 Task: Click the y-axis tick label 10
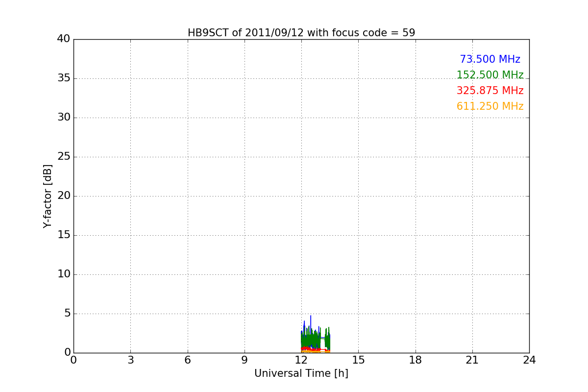pos(64,274)
